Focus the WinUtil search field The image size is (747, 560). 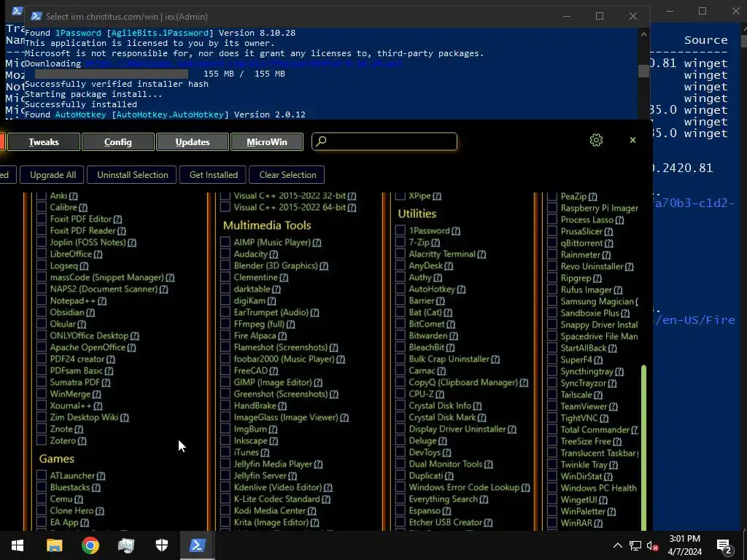coord(384,141)
